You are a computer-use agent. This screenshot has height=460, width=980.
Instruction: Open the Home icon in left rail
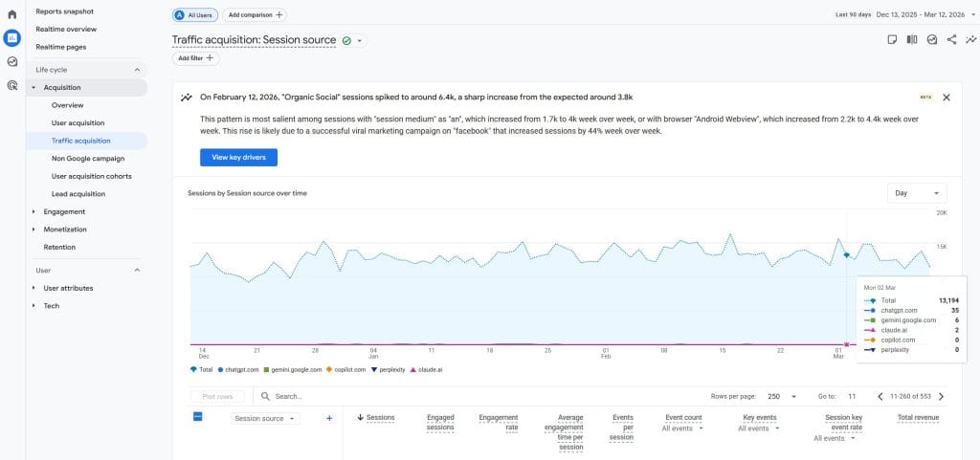click(11, 14)
